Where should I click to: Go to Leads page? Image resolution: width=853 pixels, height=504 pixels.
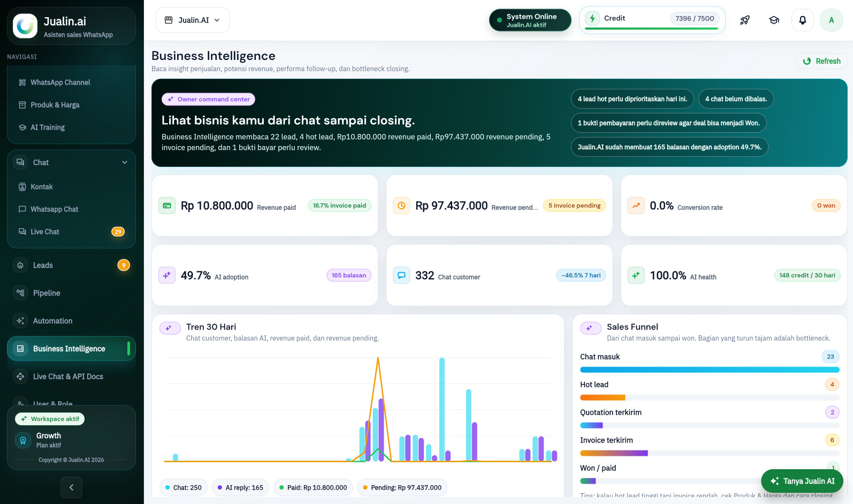(71, 265)
